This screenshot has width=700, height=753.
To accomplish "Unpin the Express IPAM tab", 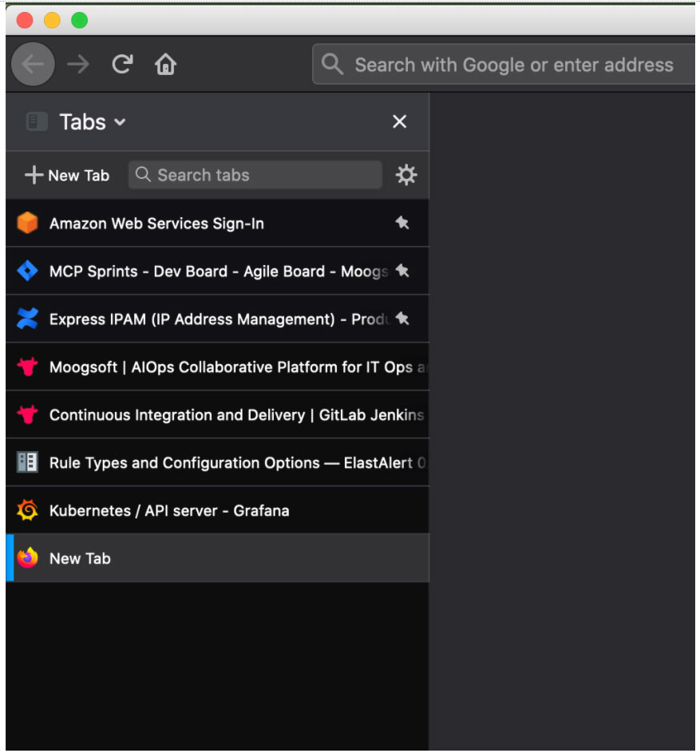I will (401, 318).
